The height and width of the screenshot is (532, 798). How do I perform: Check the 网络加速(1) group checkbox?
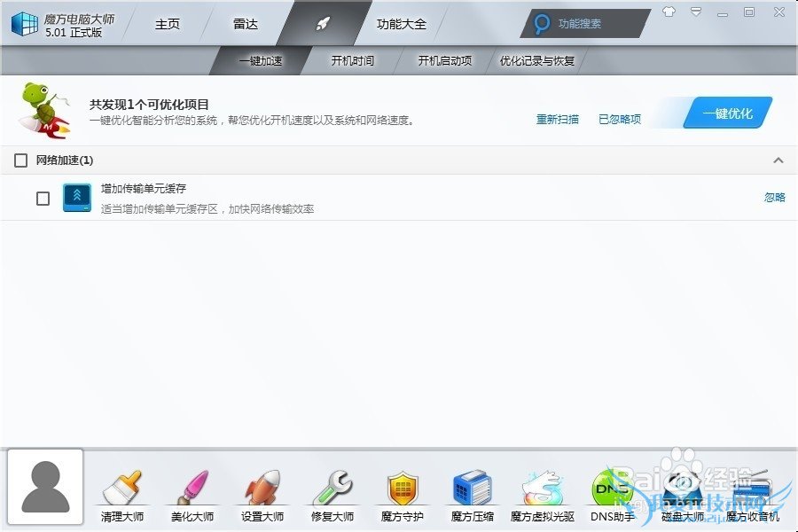click(x=21, y=160)
